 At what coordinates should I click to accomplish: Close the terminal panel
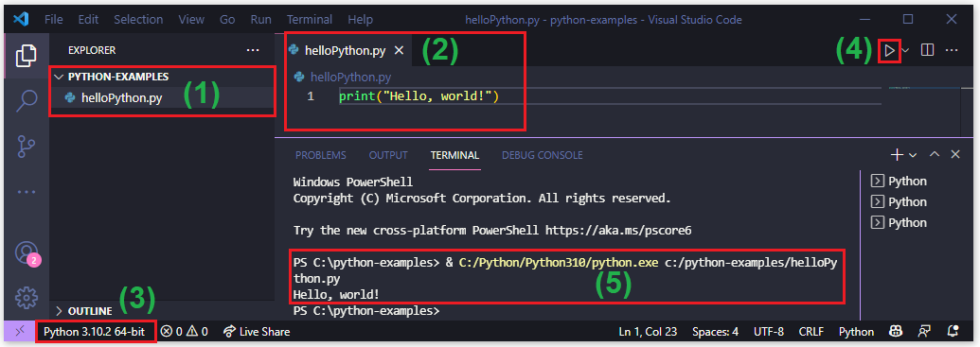[955, 154]
